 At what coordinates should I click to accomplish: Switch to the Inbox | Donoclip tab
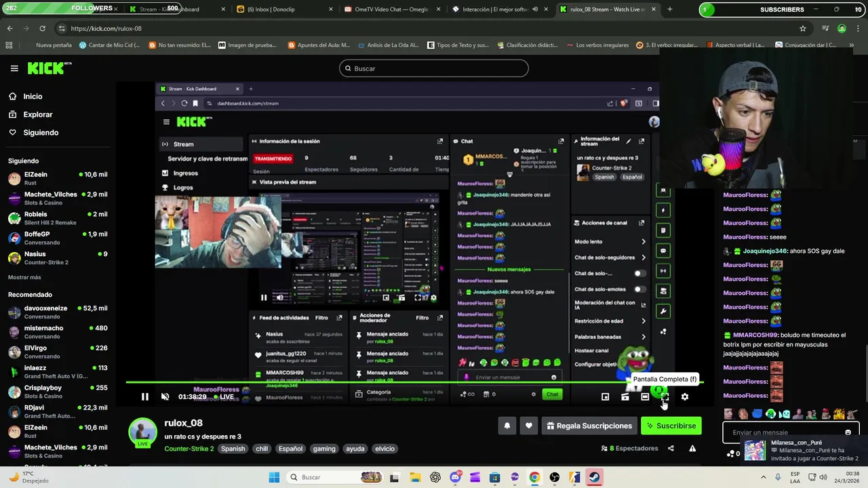coord(285,9)
